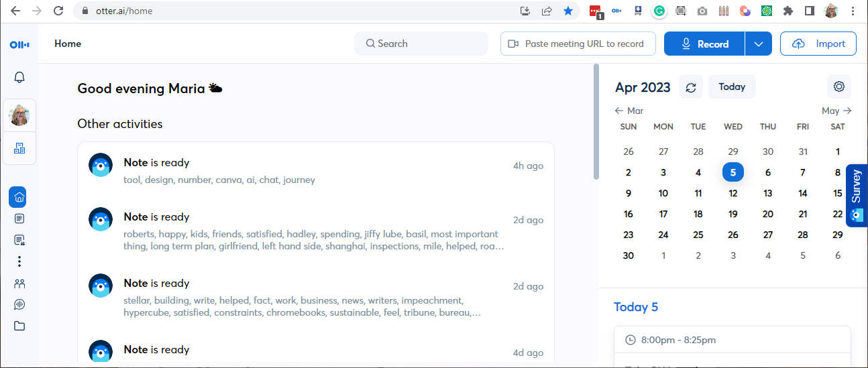
Task: Open the Otter logo in sidebar
Action: [19, 44]
